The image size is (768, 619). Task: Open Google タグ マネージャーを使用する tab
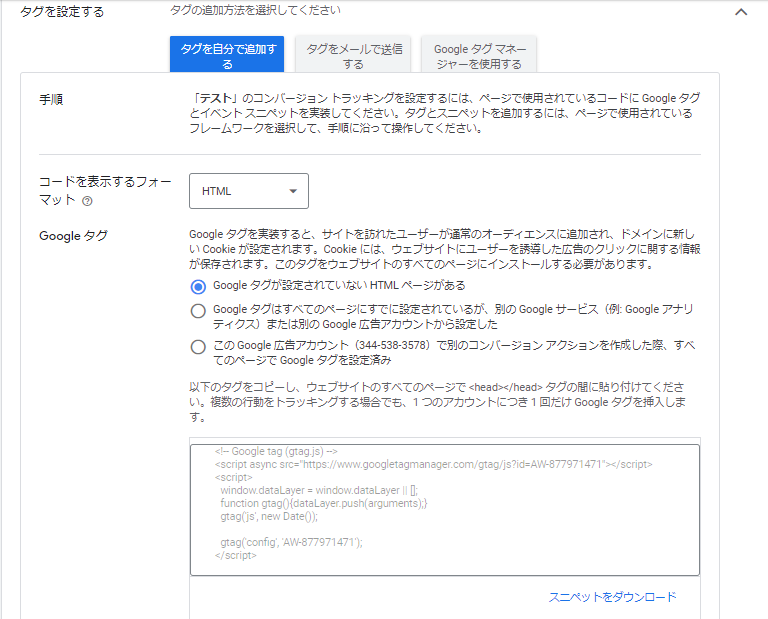click(x=479, y=54)
